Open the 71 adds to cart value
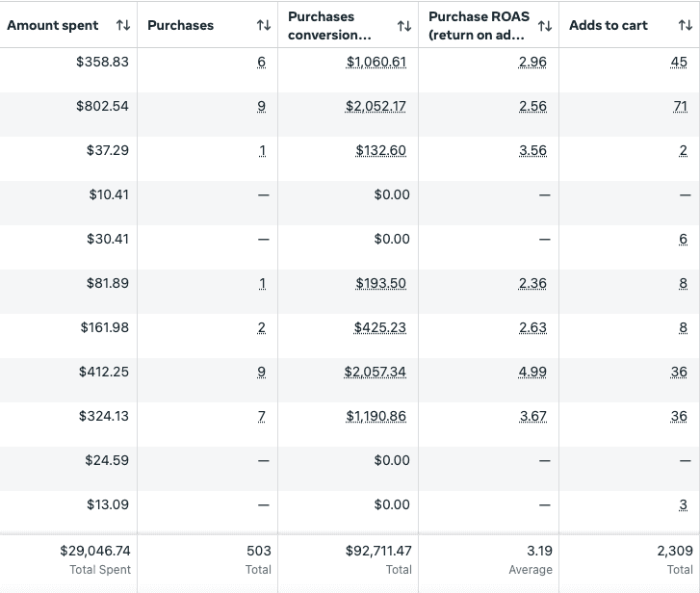Image resolution: width=700 pixels, height=593 pixels. coord(680,107)
